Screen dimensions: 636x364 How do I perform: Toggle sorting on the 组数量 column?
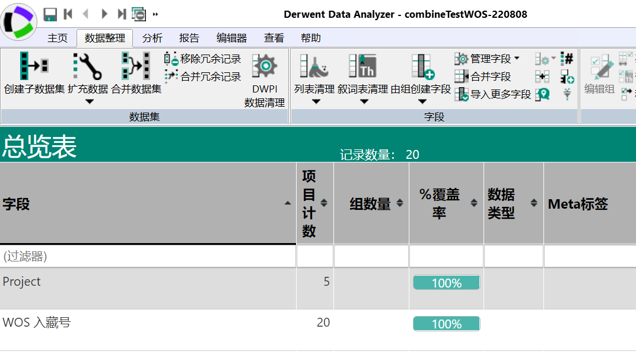click(x=401, y=202)
